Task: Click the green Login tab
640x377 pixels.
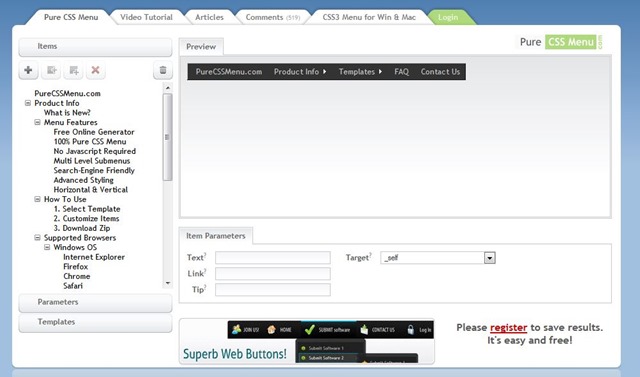Action: click(x=448, y=17)
